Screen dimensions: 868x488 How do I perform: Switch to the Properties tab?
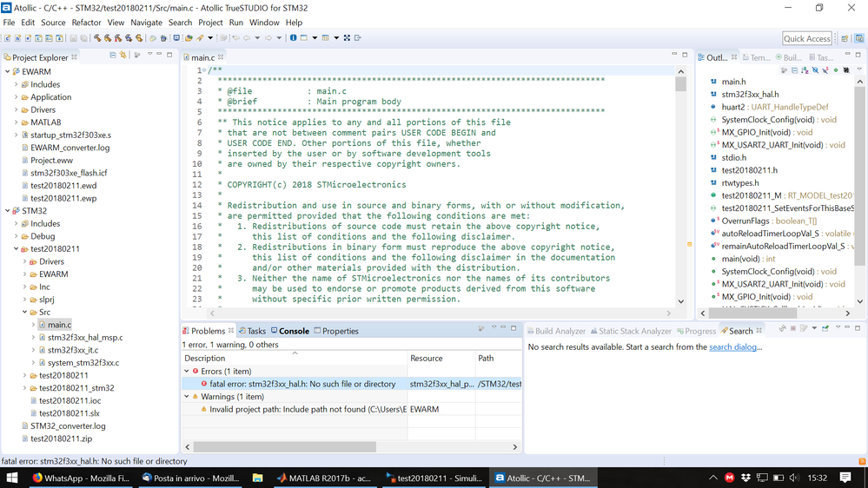(335, 331)
